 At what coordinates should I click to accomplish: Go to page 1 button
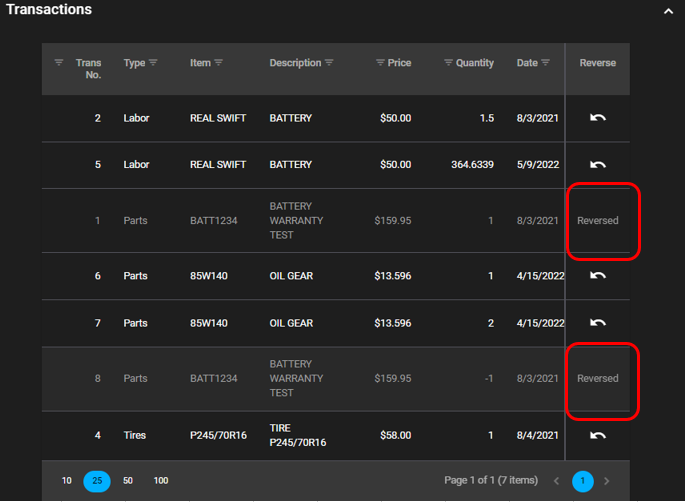(582, 481)
